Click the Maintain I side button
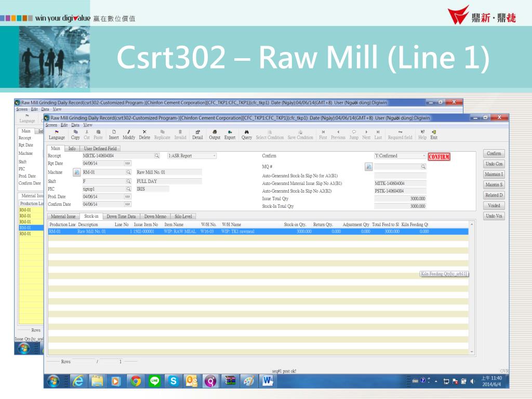 (x=494, y=175)
